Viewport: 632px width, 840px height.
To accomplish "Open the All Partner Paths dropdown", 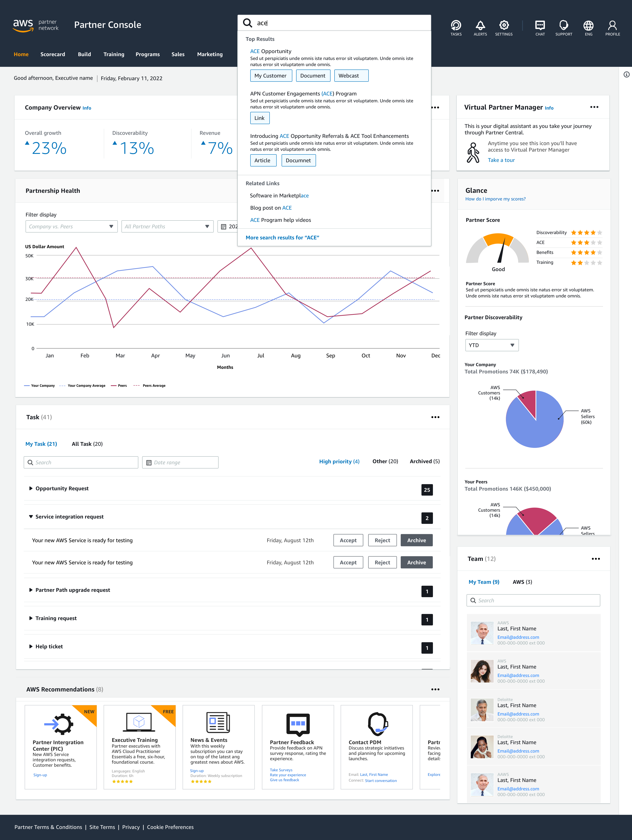I will click(167, 226).
